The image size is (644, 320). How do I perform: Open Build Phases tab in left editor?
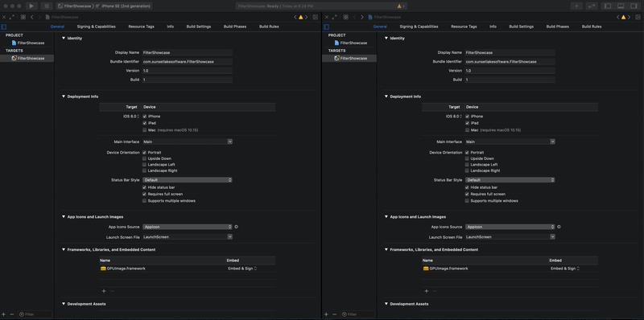[x=235, y=27]
